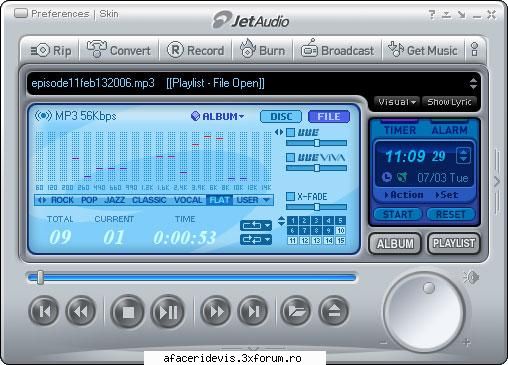Open the Burn disc tool
This screenshot has width=508, height=365.
(262, 50)
